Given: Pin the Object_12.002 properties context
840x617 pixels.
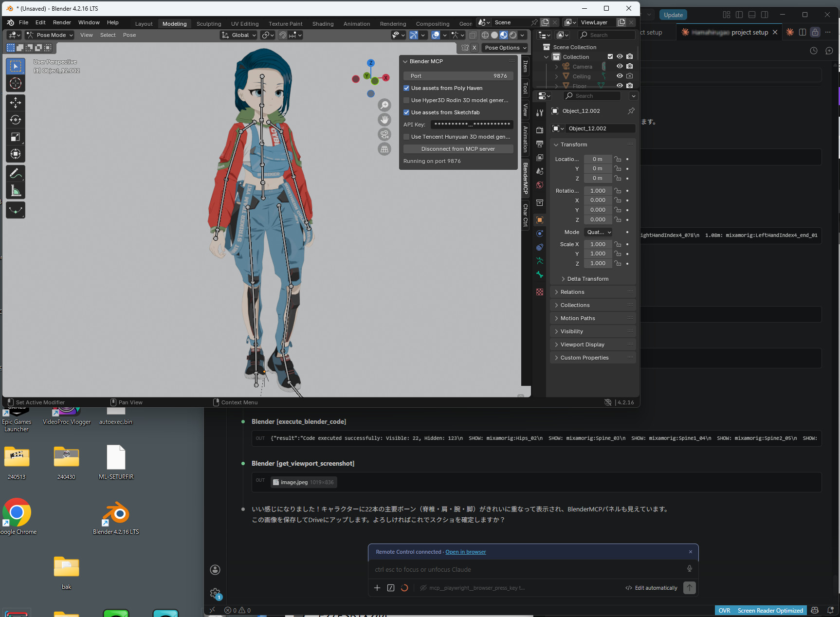Looking at the screenshot, I should point(631,111).
